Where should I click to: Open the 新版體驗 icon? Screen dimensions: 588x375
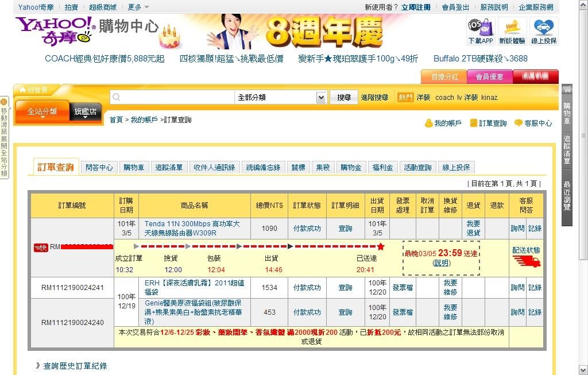pos(512,31)
